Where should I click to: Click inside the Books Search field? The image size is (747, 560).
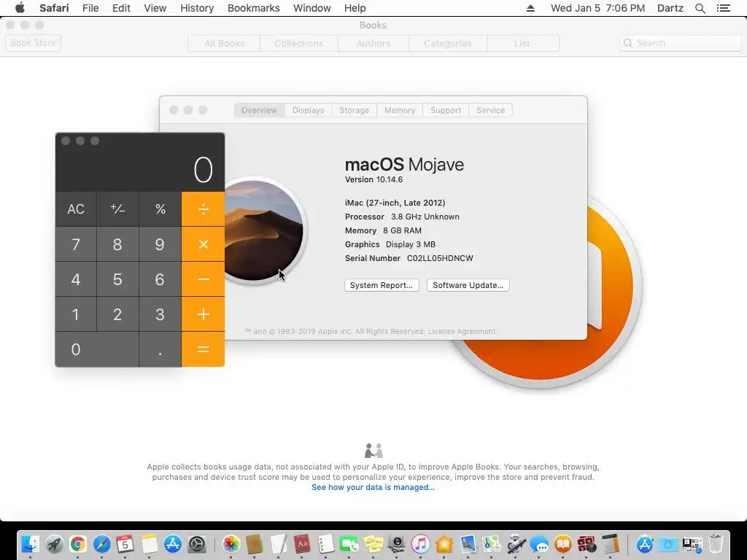click(x=681, y=43)
